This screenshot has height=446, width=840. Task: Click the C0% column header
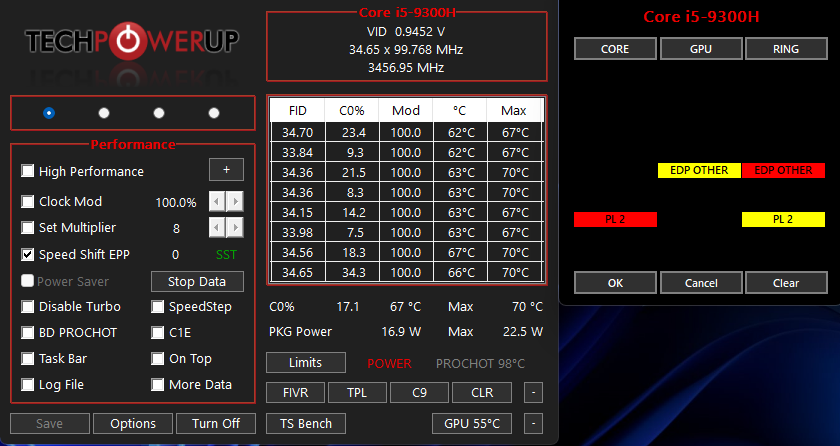tap(352, 110)
